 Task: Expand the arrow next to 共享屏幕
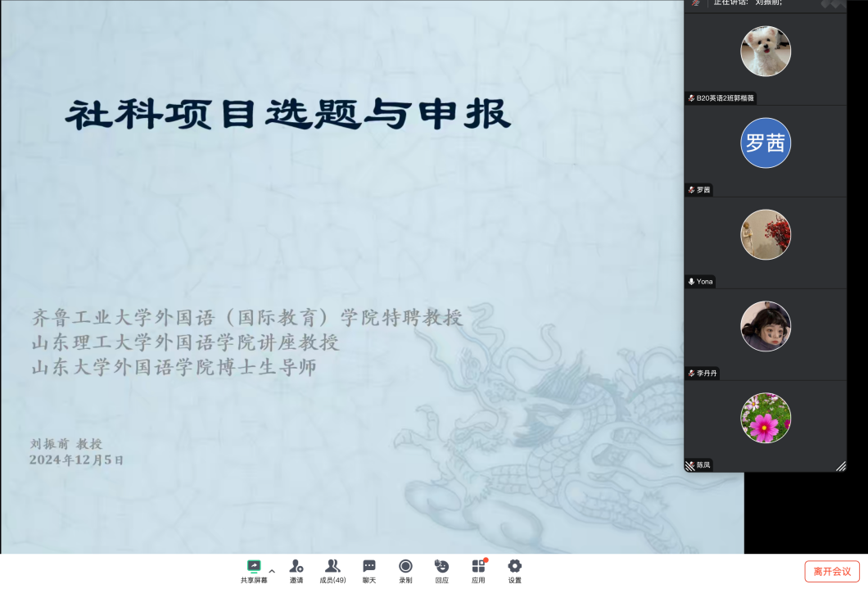(x=272, y=571)
